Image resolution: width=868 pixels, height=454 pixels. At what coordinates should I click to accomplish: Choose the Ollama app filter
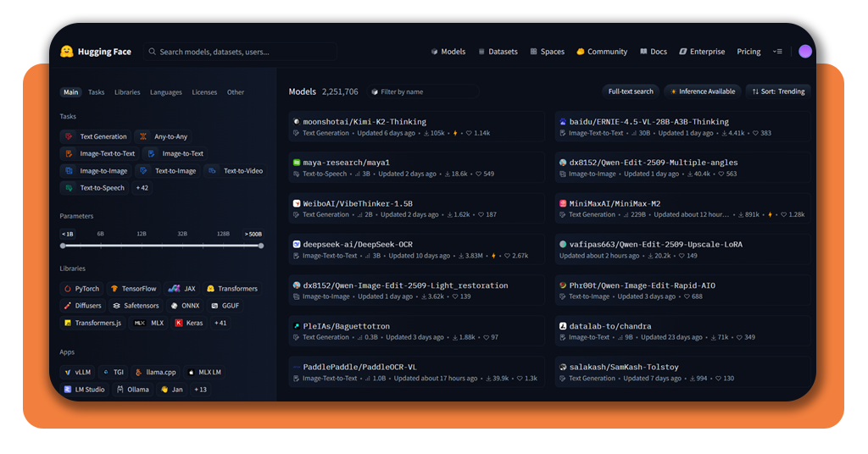coord(131,390)
